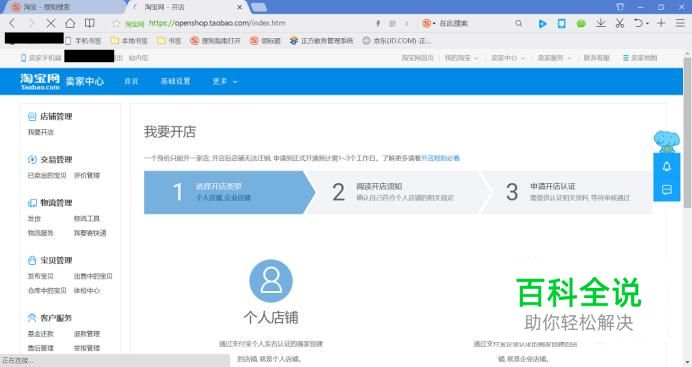The height and width of the screenshot is (367, 692).
Task: Open the reading mode book icon
Action: [90, 23]
